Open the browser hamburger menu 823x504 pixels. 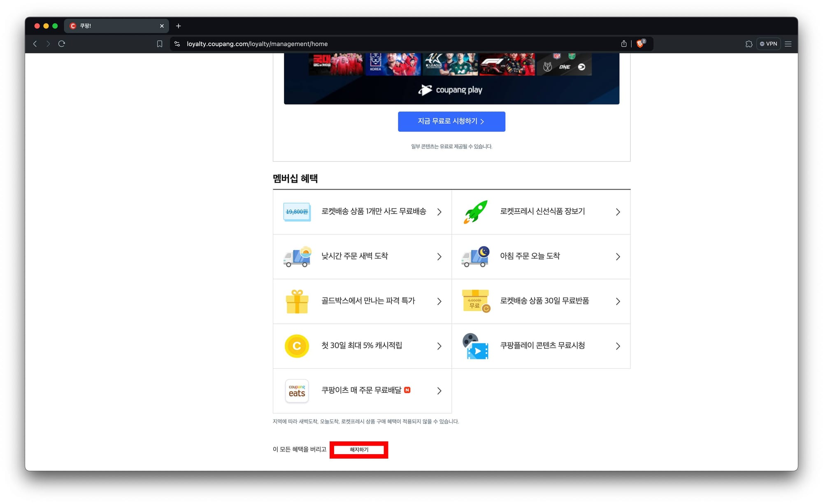tap(788, 44)
